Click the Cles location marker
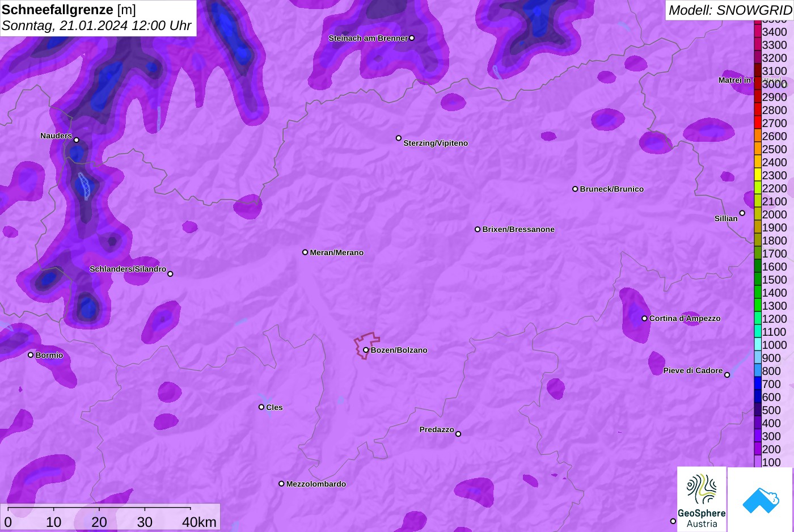Image resolution: width=794 pixels, height=532 pixels. (261, 407)
